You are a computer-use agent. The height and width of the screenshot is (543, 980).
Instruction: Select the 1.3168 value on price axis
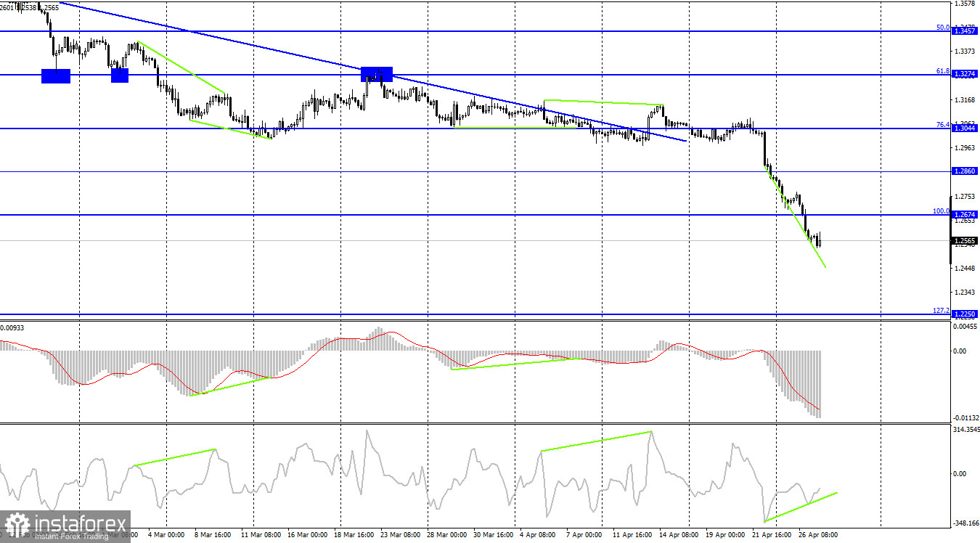(965, 99)
